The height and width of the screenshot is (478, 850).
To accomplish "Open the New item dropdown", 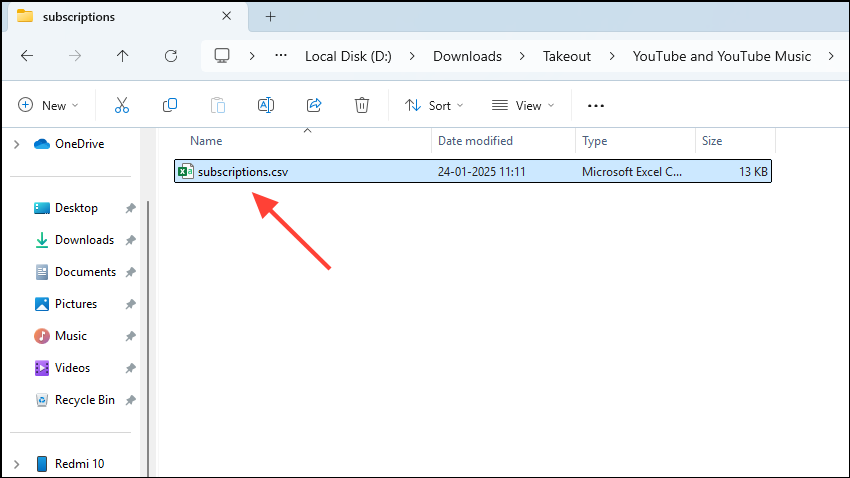I will pos(48,105).
